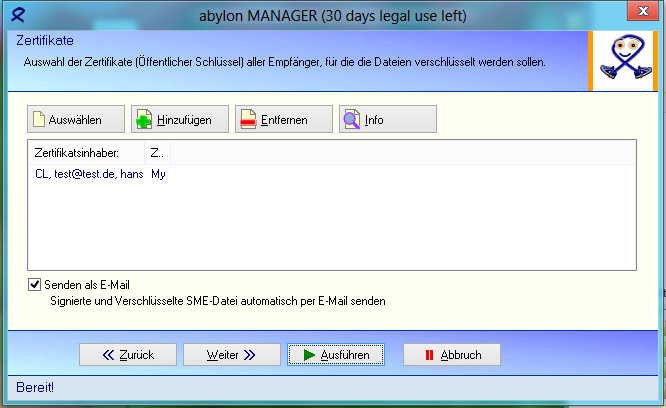Image resolution: width=666 pixels, height=408 pixels.
Task: Select the CL, test@test.de, hans certificate
Action: tap(88, 174)
